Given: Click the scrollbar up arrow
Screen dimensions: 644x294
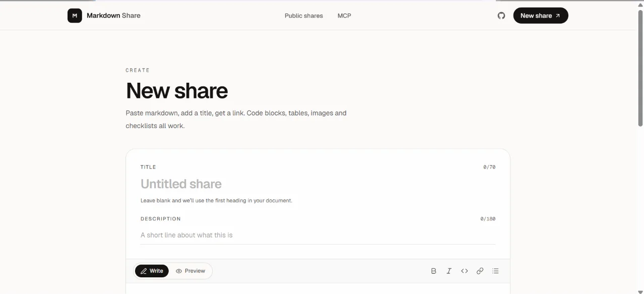Looking at the screenshot, I should pos(640,4).
